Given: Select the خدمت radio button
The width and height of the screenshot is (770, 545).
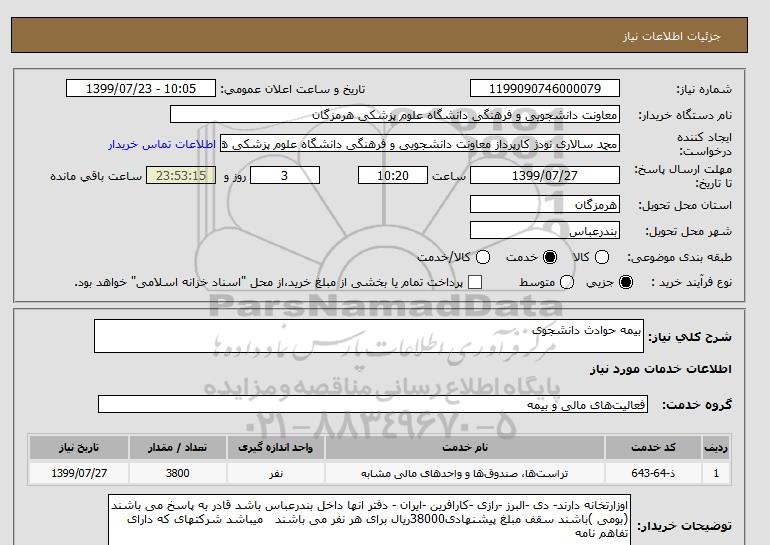Looking at the screenshot, I should 550,257.
